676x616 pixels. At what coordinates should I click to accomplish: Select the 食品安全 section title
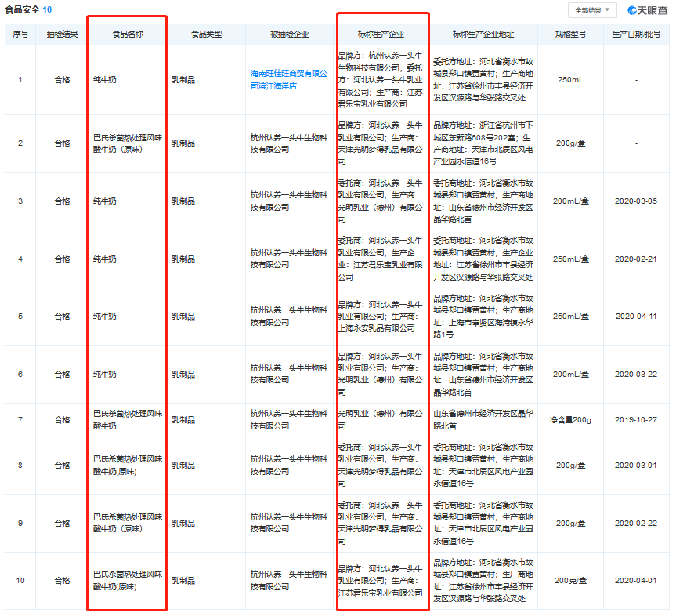pyautogui.click(x=22, y=9)
